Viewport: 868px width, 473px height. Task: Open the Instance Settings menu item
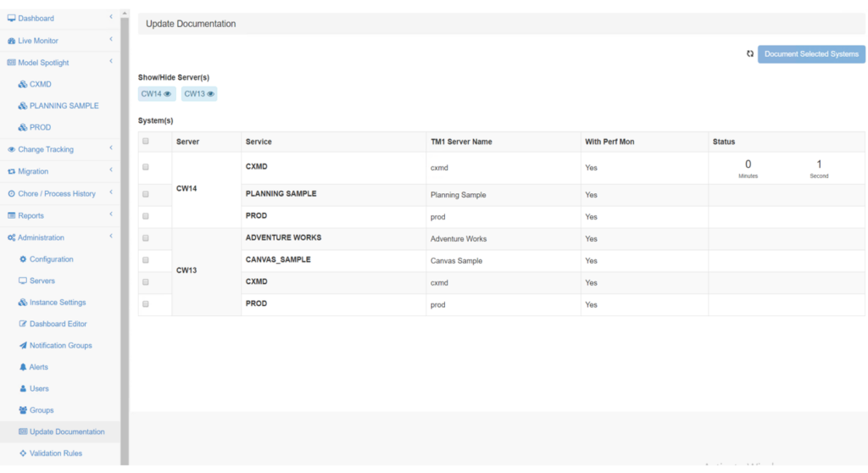tap(57, 303)
